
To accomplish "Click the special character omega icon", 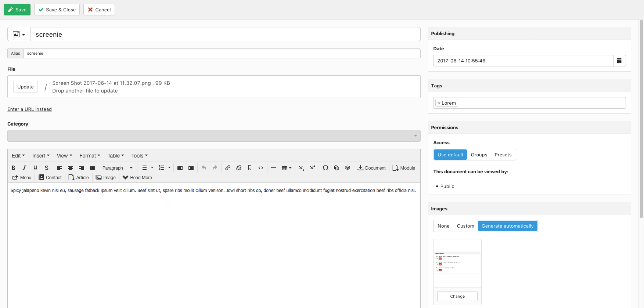I will click(x=325, y=168).
